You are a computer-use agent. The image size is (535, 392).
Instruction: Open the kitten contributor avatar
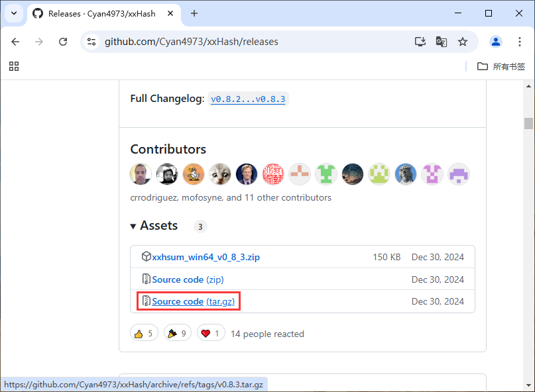click(220, 174)
